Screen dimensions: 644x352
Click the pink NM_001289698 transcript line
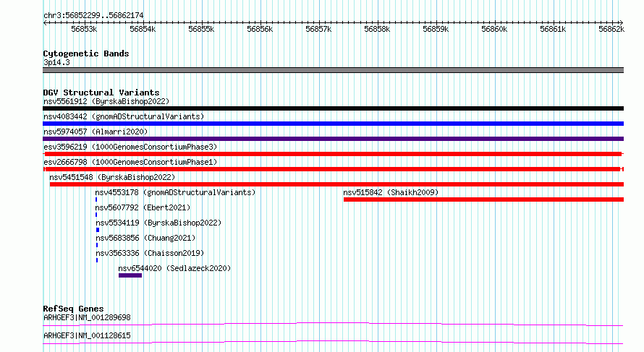[333, 324]
